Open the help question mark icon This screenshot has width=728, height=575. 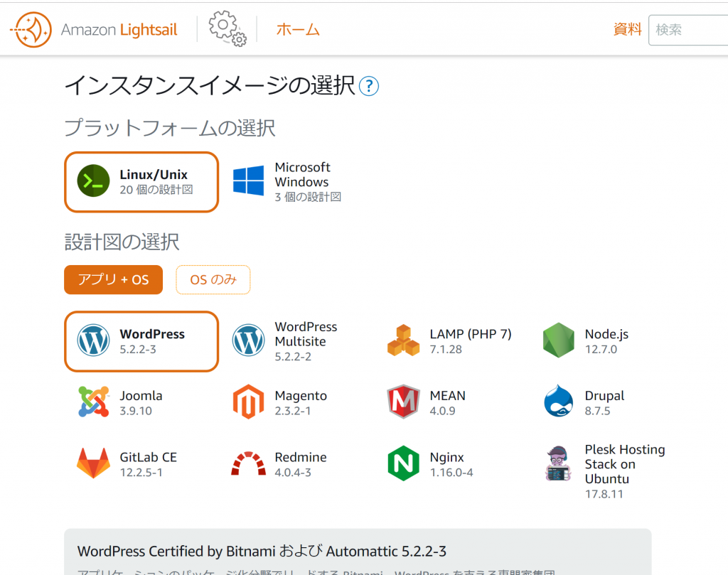[369, 86]
